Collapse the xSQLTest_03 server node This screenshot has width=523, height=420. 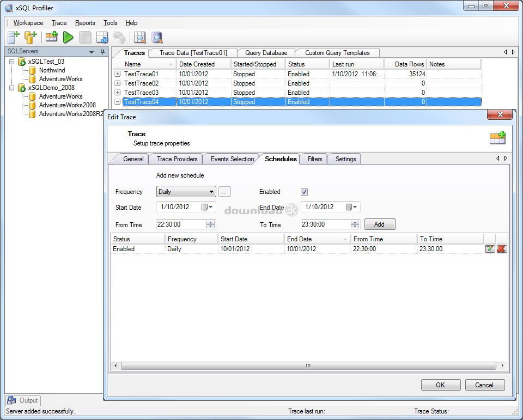pos(11,62)
